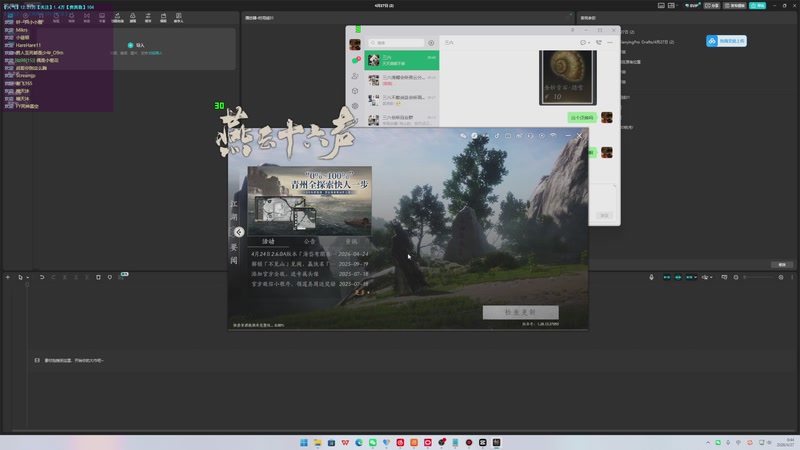This screenshot has height=450, width=800.
Task: Click the network repair wifi icon in the launcher
Action: 553,136
